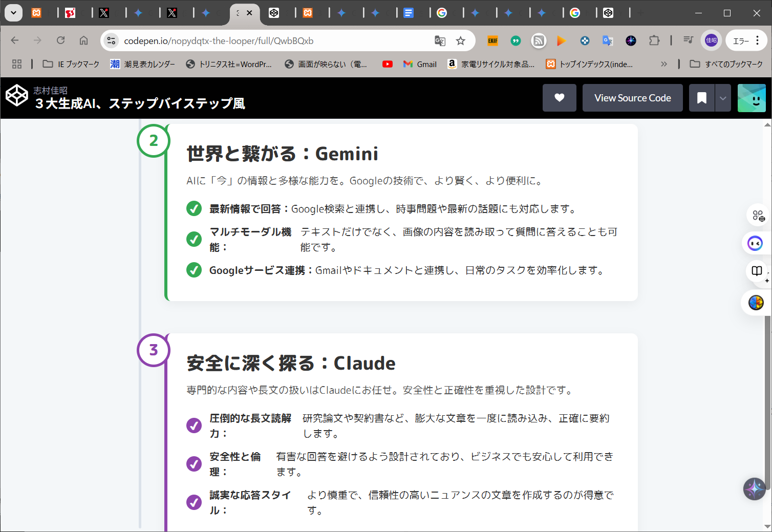Open the book reader side icon
The height and width of the screenshot is (532, 772).
(x=757, y=271)
